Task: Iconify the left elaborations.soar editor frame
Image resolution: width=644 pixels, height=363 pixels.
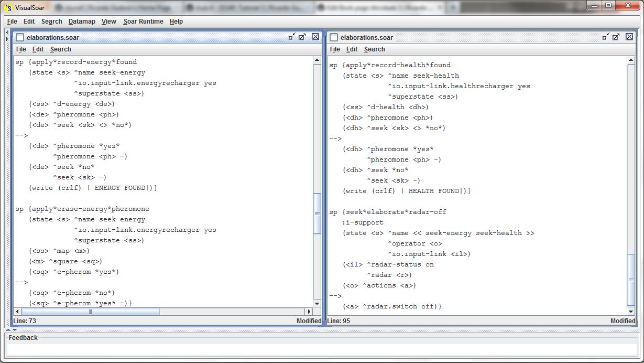Action: tap(291, 37)
